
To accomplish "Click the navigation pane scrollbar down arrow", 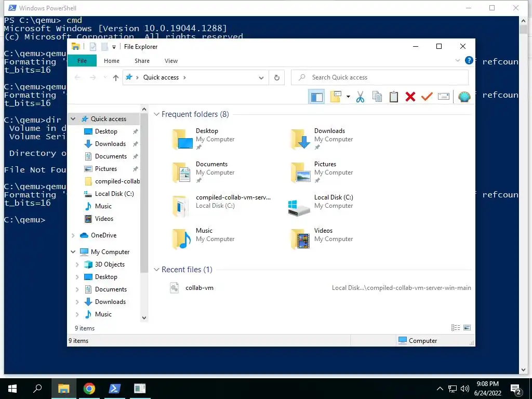I will click(x=144, y=318).
